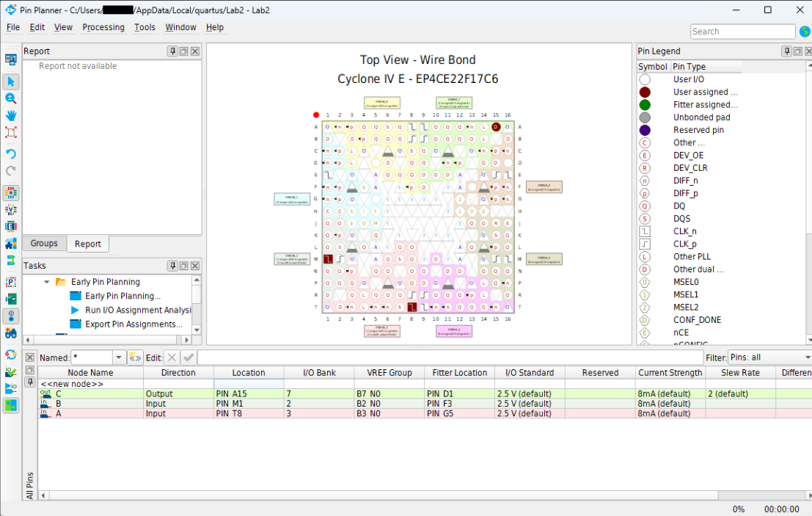This screenshot has width=812, height=516.
Task: Click the Edit cancel X button
Action: click(172, 357)
